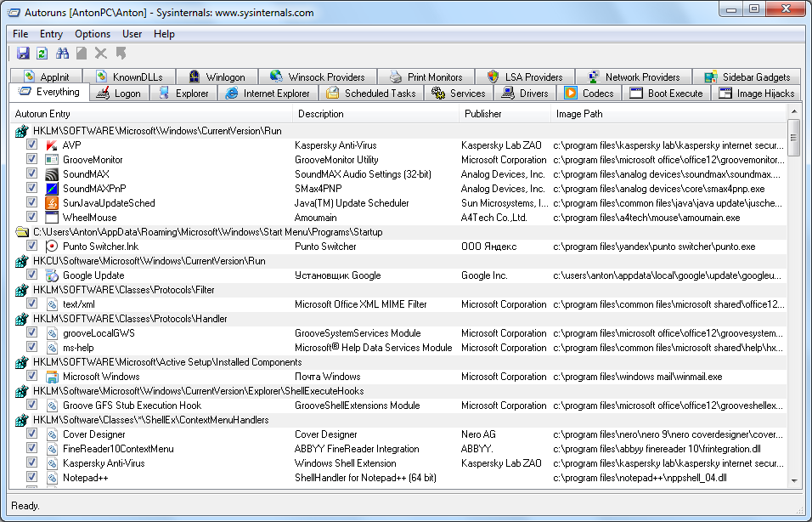Open the Help menu
This screenshot has width=812, height=522.
[x=164, y=34]
